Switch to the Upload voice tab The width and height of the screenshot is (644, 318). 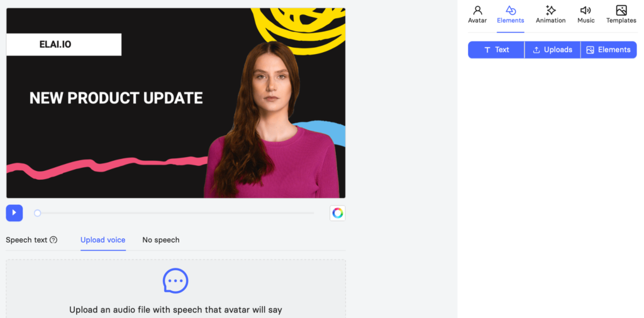click(x=103, y=240)
